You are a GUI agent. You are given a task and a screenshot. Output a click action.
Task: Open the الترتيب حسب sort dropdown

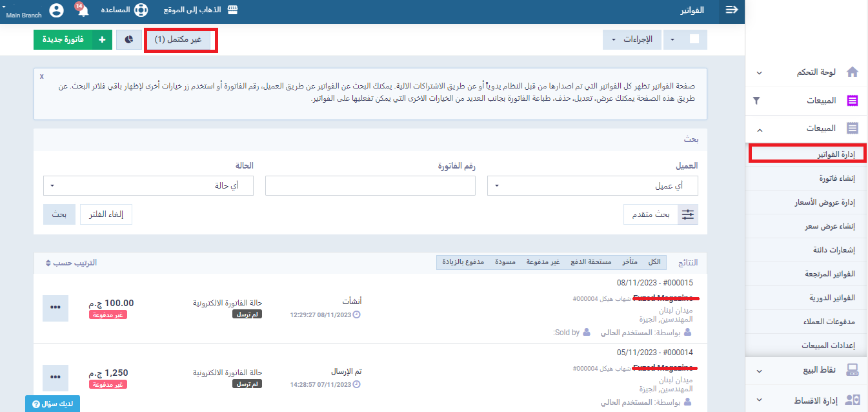(x=71, y=263)
